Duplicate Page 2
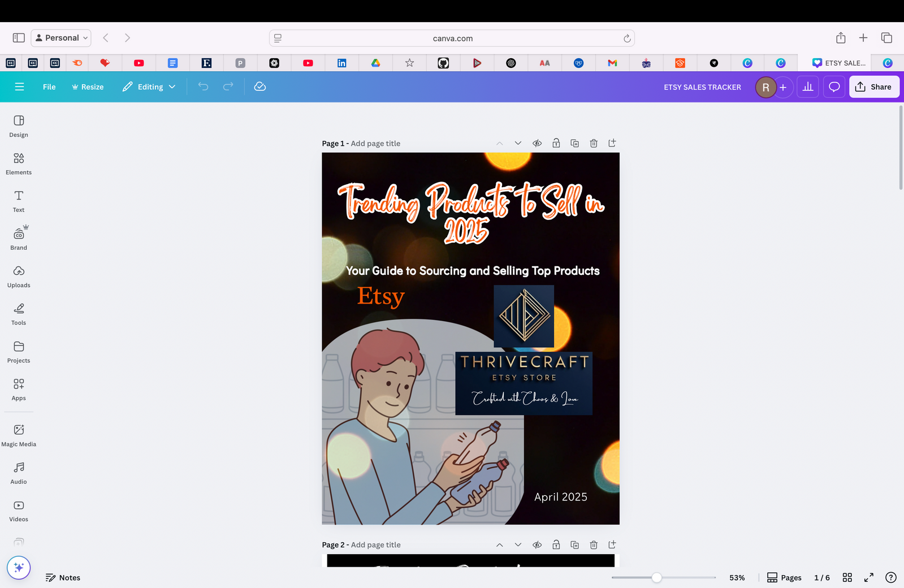This screenshot has height=588, width=904. [x=575, y=545]
